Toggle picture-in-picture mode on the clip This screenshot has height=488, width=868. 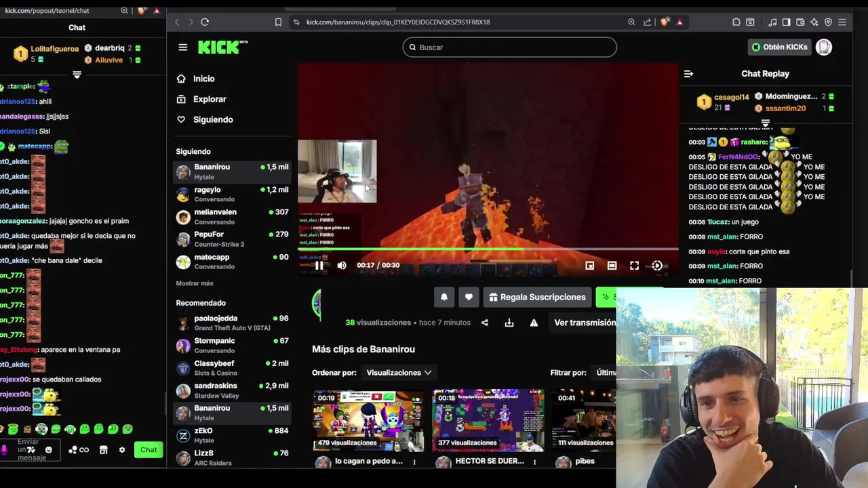click(590, 266)
